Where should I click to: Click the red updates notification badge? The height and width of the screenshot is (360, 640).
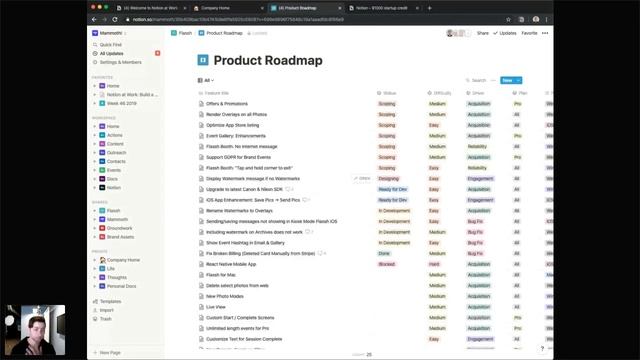point(158,53)
